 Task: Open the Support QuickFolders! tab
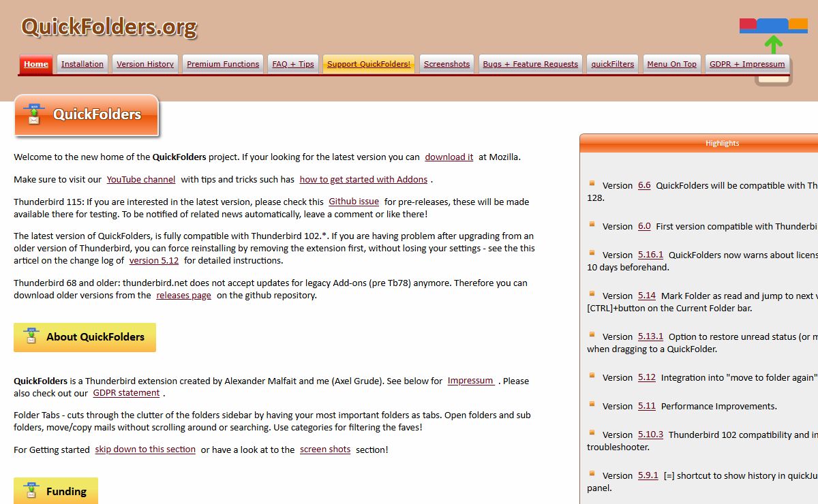369,64
